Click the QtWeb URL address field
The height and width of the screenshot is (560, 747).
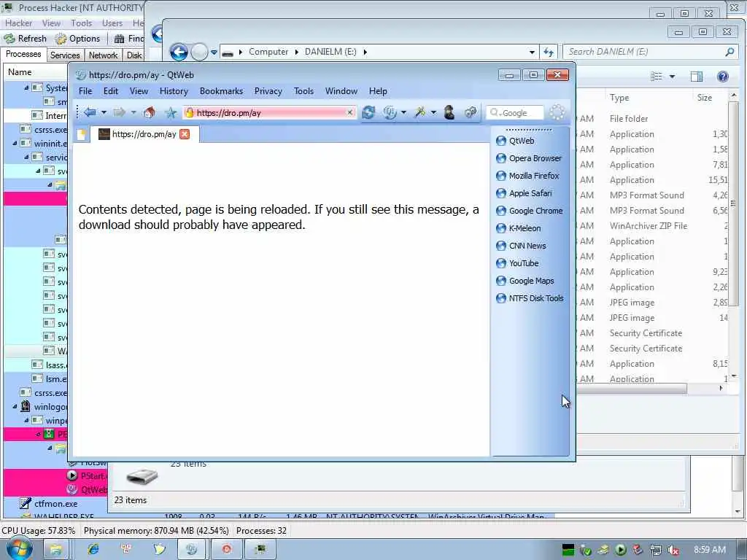271,113
